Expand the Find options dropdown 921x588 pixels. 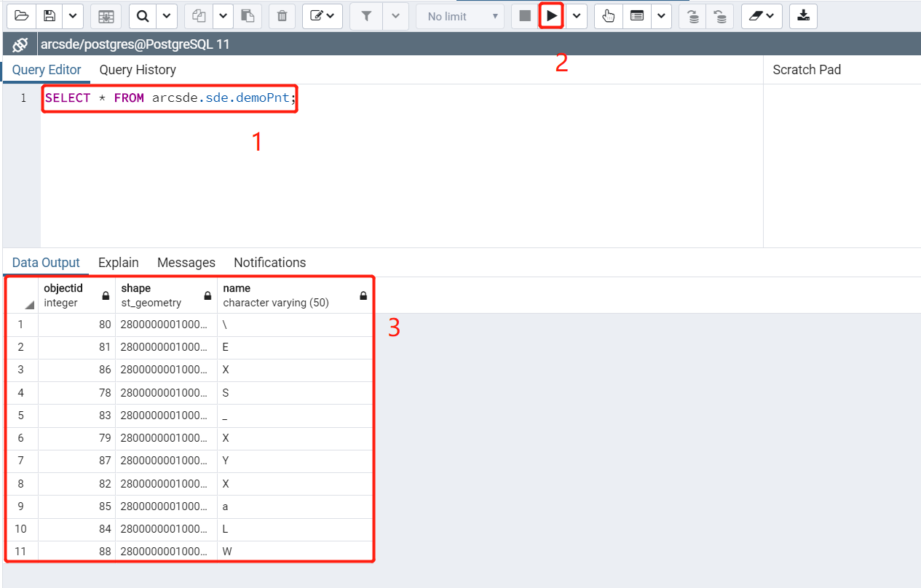coord(167,15)
